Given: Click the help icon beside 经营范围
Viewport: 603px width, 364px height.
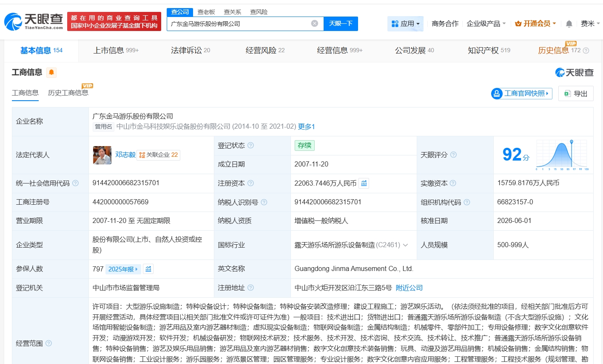Looking at the screenshot, I should [49, 343].
